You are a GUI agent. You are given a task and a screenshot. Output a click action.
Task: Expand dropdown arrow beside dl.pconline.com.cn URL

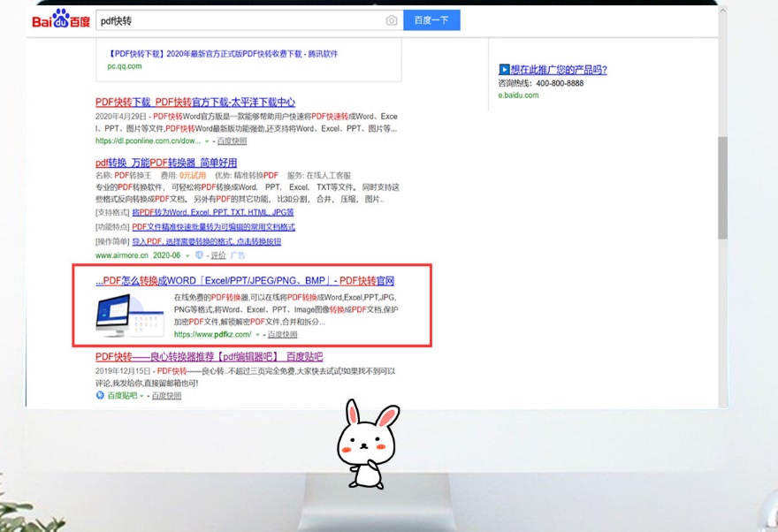[207, 141]
